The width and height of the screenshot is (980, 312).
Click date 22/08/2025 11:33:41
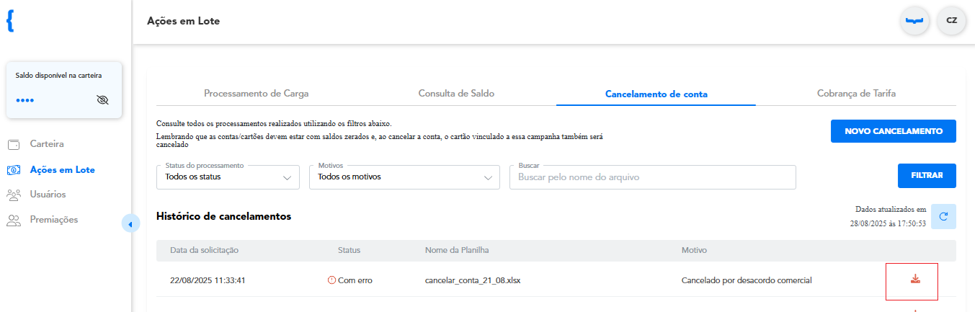tap(208, 280)
